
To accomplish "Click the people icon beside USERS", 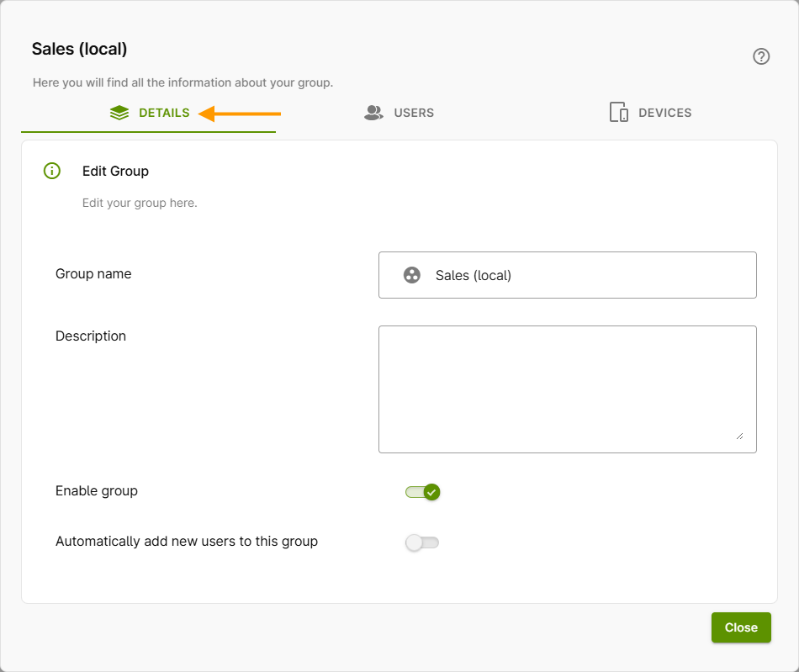I will [373, 112].
